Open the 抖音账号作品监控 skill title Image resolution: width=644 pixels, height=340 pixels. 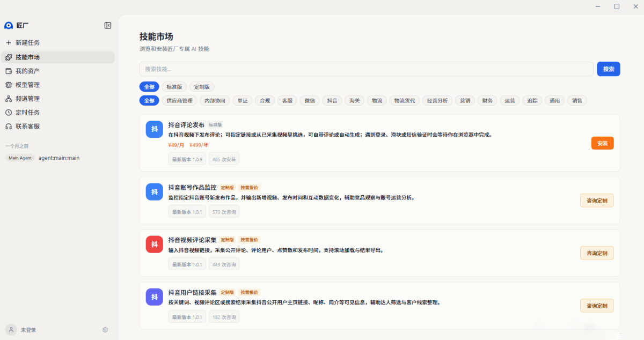192,188
